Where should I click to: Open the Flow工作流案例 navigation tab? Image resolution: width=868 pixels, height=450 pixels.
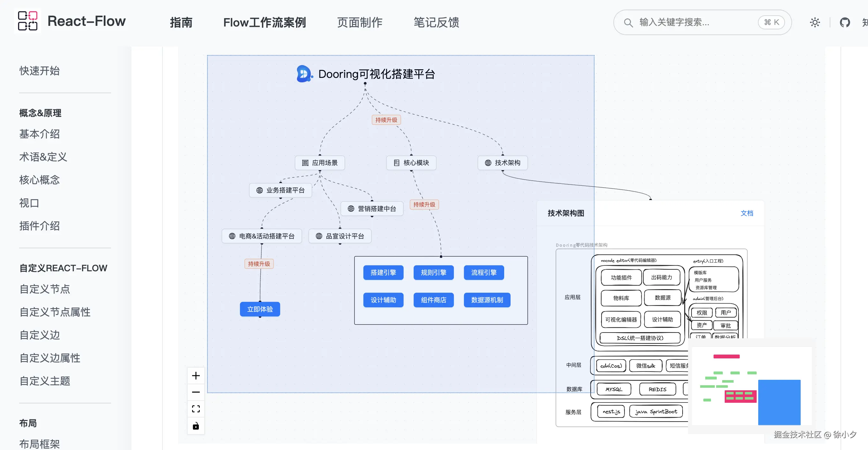tap(265, 23)
